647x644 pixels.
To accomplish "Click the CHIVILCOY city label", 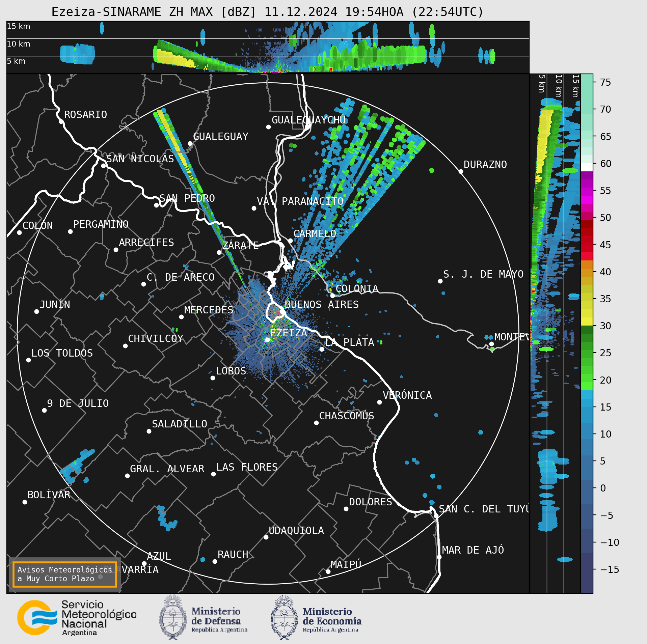I will point(156,338).
